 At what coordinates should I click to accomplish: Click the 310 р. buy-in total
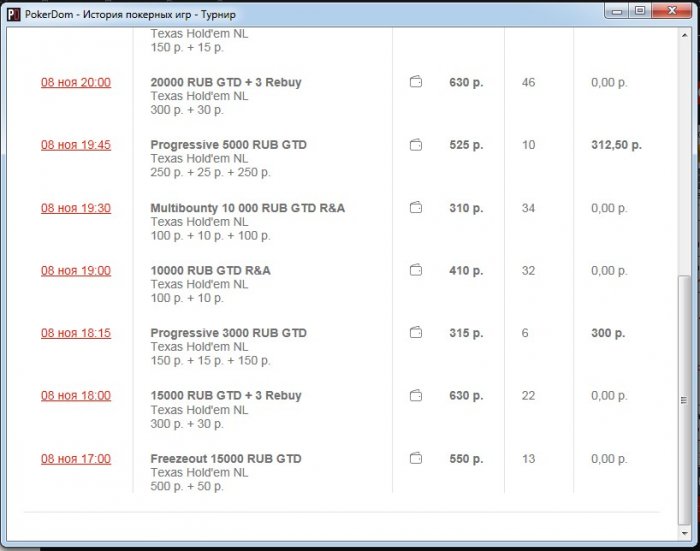(x=466, y=208)
